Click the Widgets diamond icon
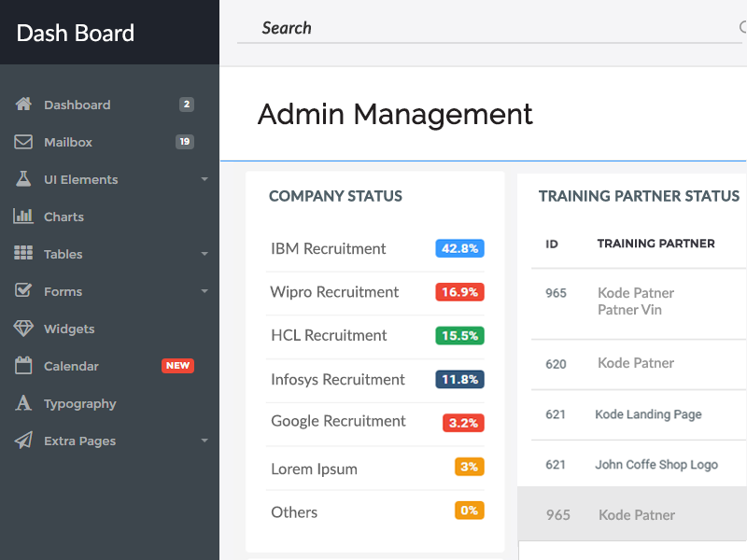The height and width of the screenshot is (560, 747). tap(23, 329)
